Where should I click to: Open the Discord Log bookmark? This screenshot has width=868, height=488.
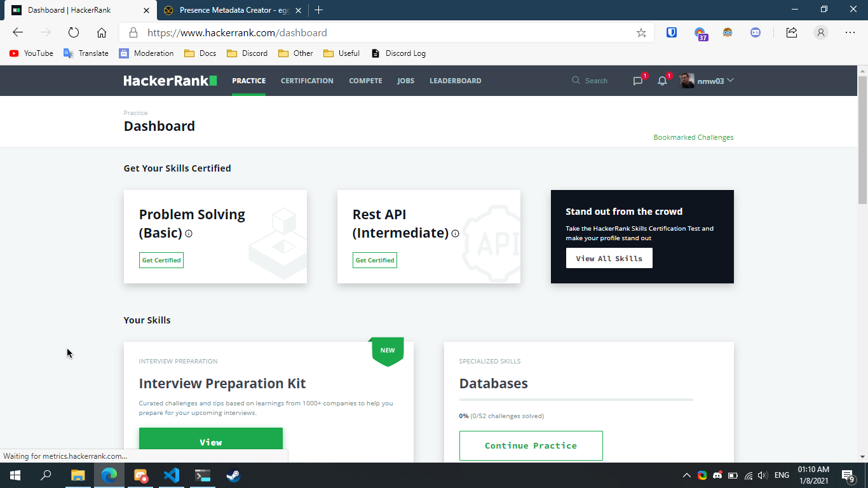click(398, 53)
